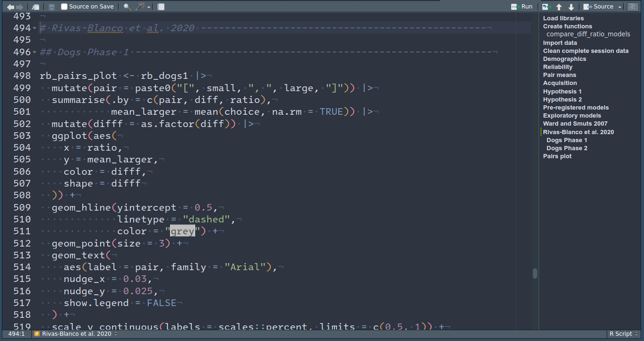This screenshot has width=644, height=341.
Task: Go to Pairs plot in outline
Action: [x=557, y=156]
